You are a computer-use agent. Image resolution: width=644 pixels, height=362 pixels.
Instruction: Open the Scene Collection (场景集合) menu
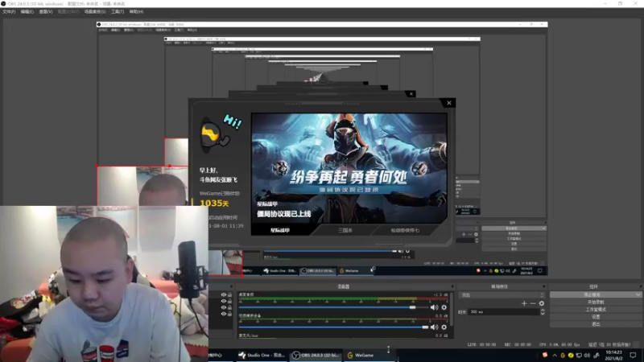95,12
